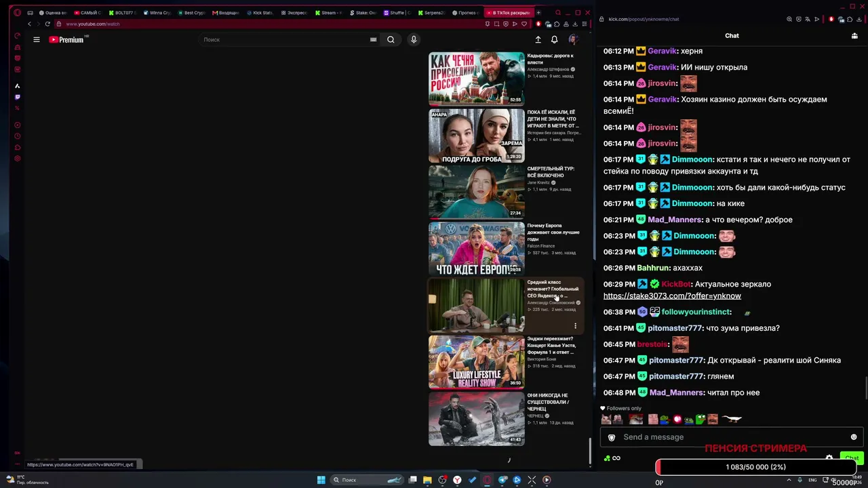Open the emoji picker in chat input
Image resolution: width=868 pixels, height=488 pixels.
[x=854, y=437]
